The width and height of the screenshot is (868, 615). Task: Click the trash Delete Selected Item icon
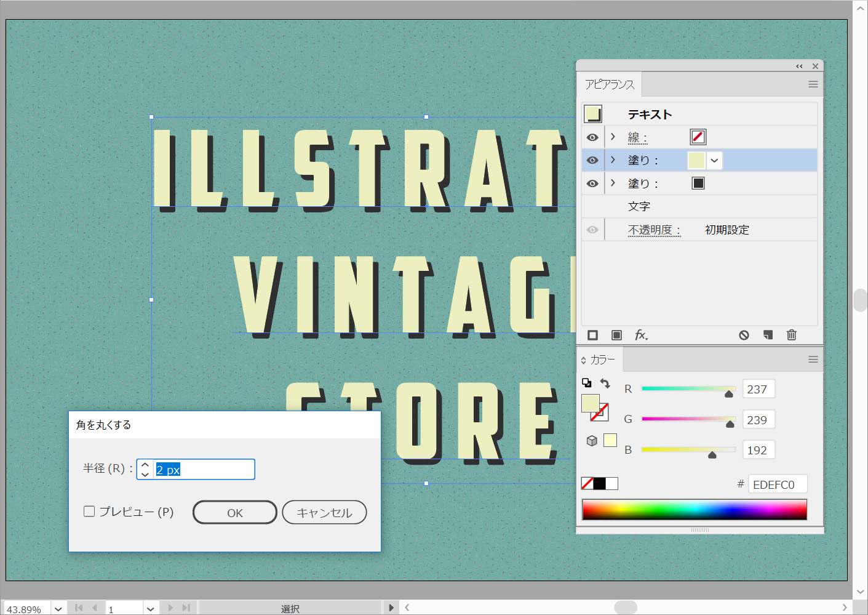coord(792,335)
